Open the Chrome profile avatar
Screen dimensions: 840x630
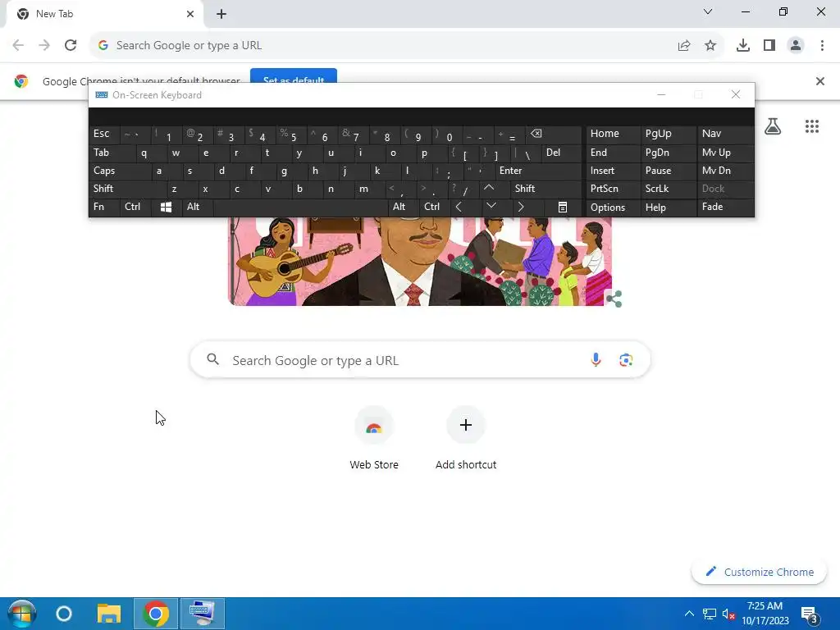796,46
